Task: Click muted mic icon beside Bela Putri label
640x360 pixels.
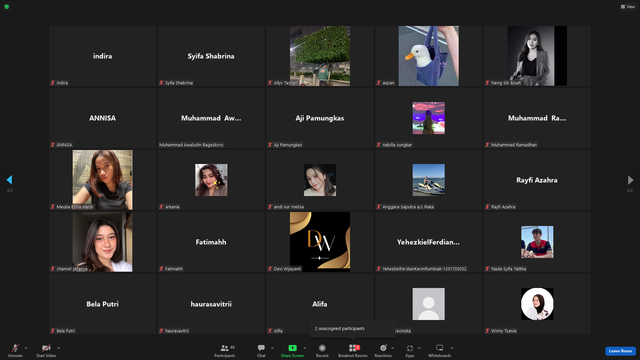Action: tap(53, 331)
